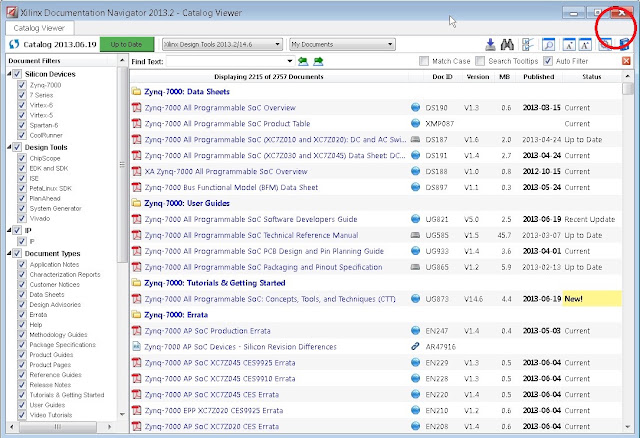640x438 pixels.
Task: Open Zynq-7000 All Programmable SoC Overview link
Action: [x=220, y=108]
